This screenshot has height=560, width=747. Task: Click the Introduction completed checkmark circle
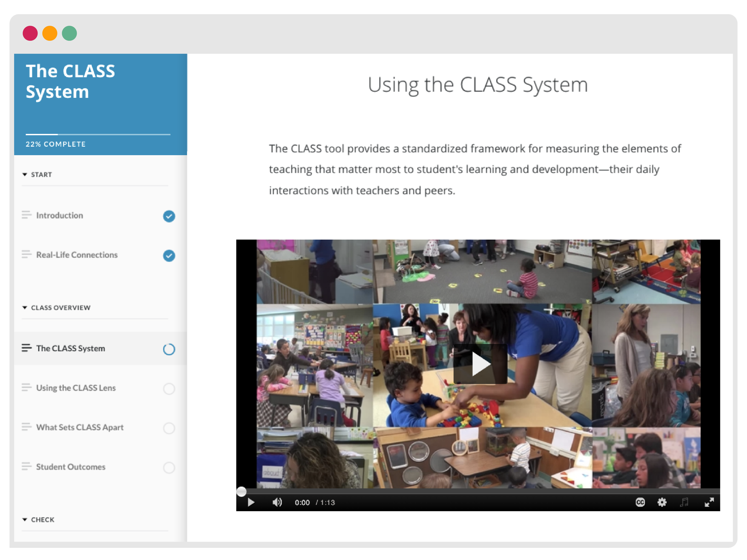pyautogui.click(x=169, y=216)
